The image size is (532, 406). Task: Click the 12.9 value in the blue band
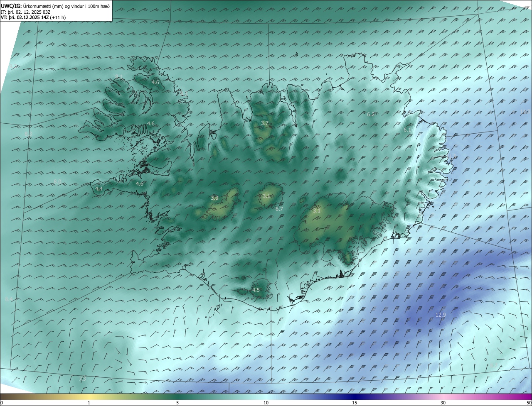441,315
